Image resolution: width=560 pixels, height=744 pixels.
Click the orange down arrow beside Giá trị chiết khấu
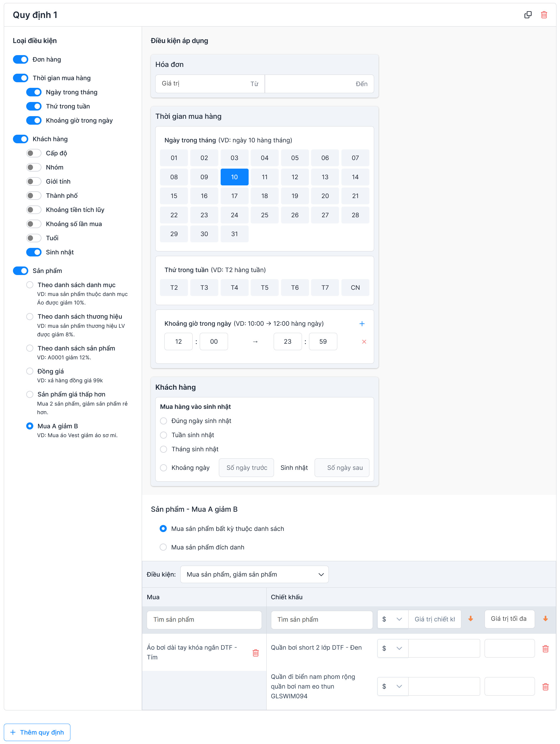click(x=470, y=619)
